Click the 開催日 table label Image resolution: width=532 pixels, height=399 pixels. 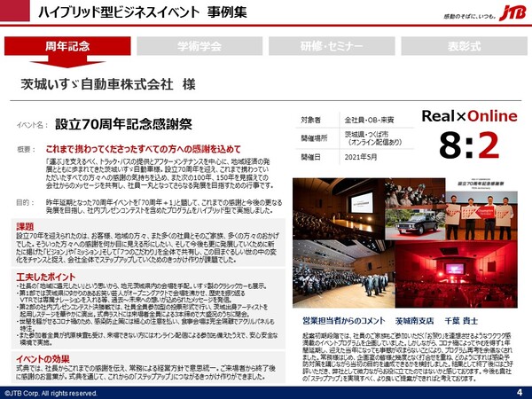click(310, 157)
